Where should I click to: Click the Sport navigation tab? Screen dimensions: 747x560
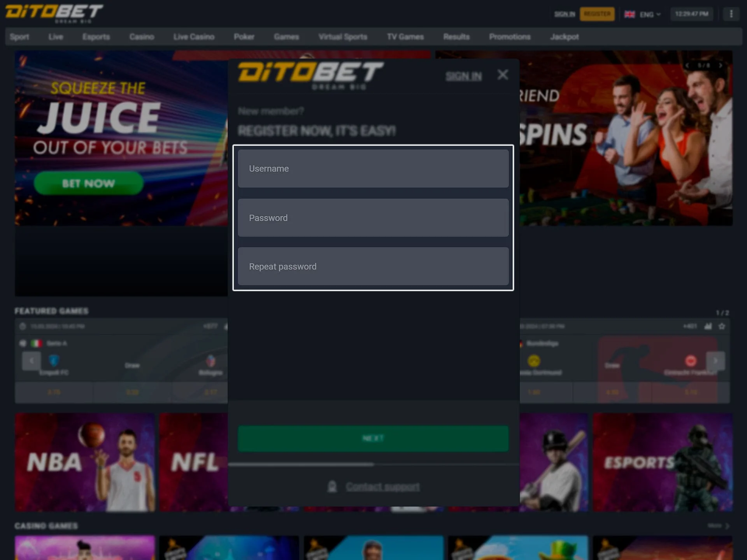[x=19, y=37]
